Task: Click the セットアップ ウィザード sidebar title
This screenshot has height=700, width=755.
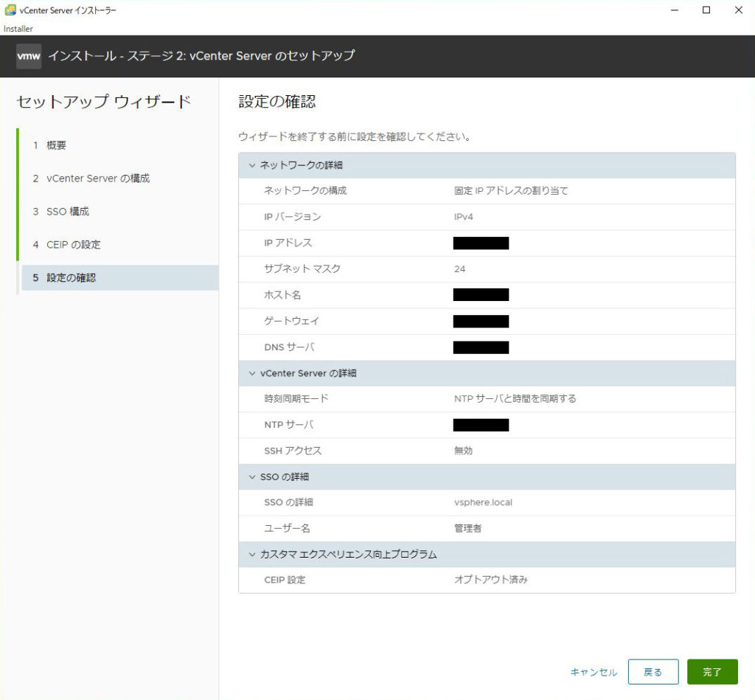Action: (104, 102)
